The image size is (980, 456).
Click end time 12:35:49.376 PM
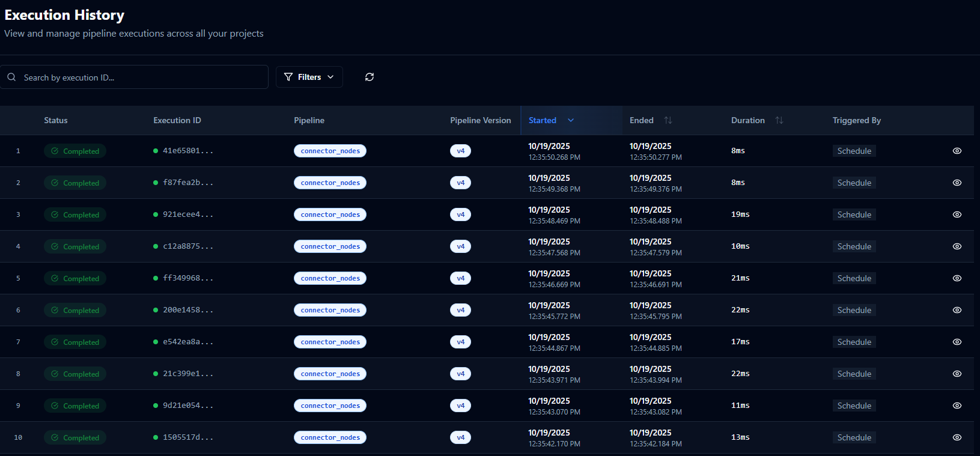[656, 189]
